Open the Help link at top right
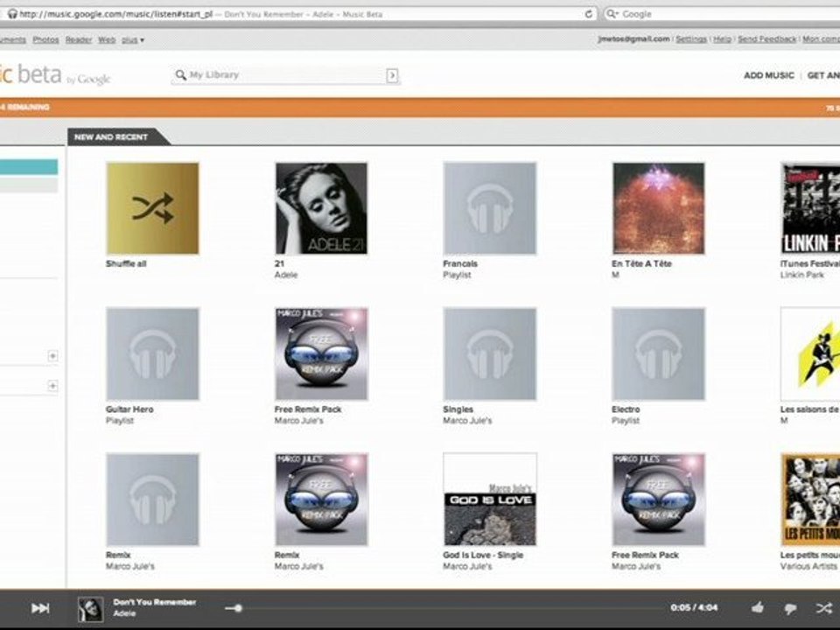840x630 pixels. [722, 39]
